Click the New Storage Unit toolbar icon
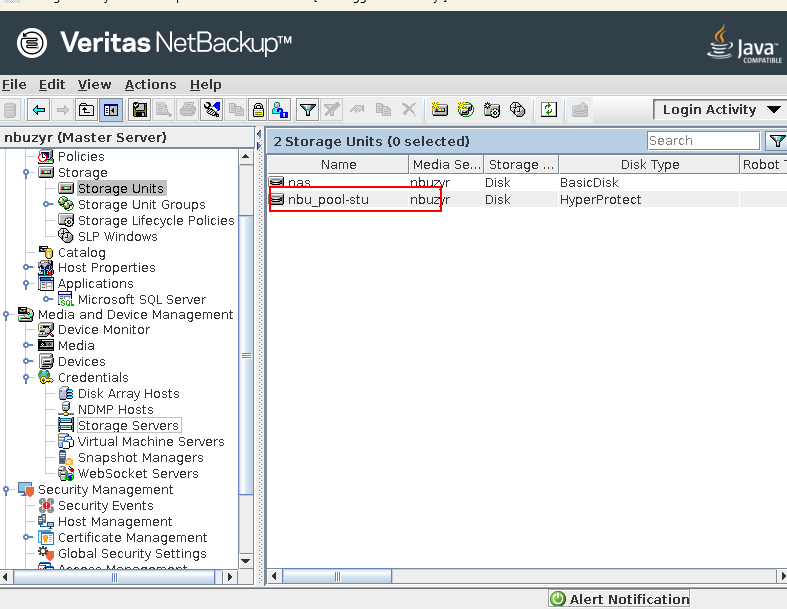 (x=440, y=109)
